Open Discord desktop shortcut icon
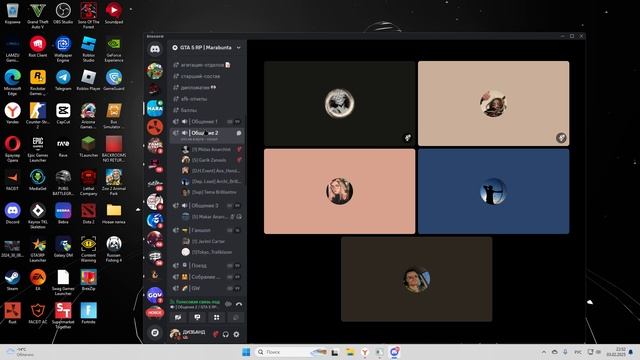Screen dimensions: 640x360 tap(13, 213)
